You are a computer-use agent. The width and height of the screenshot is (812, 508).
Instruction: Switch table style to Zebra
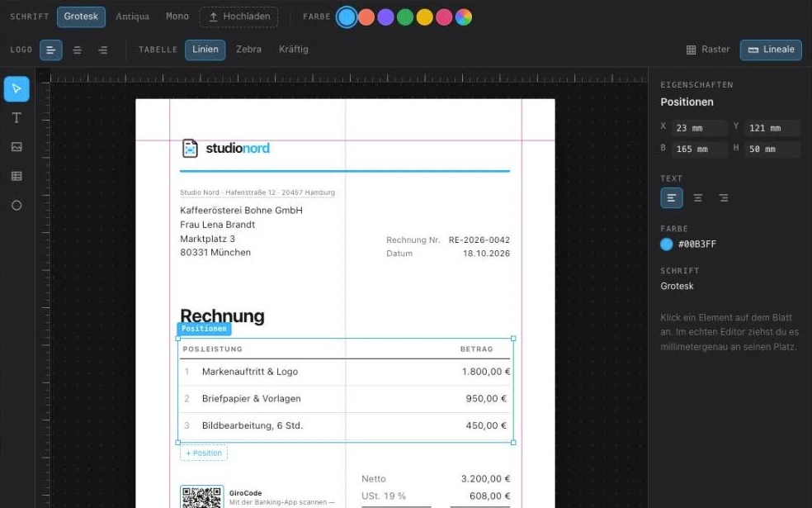[248, 50]
